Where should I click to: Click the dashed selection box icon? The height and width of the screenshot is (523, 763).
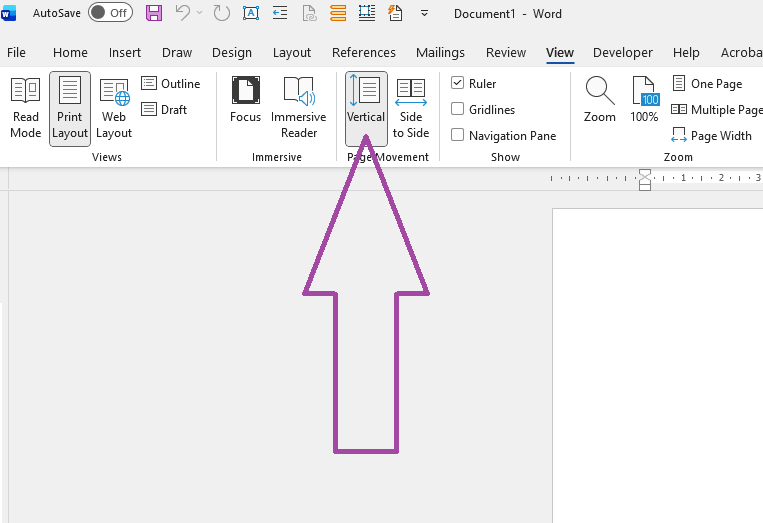[x=367, y=13]
